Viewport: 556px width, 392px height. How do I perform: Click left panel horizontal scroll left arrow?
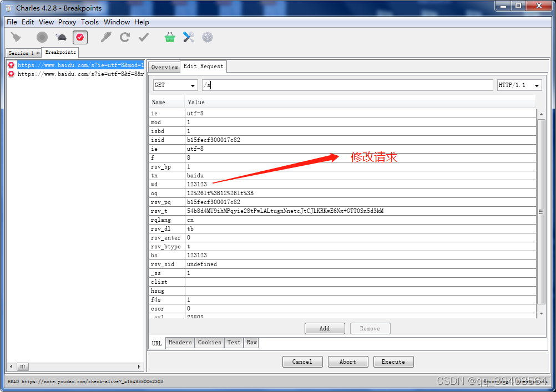[11, 366]
